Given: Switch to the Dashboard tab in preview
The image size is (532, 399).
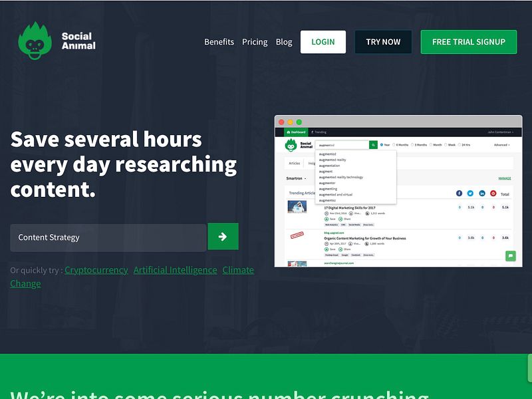Looking at the screenshot, I should pos(296,132).
